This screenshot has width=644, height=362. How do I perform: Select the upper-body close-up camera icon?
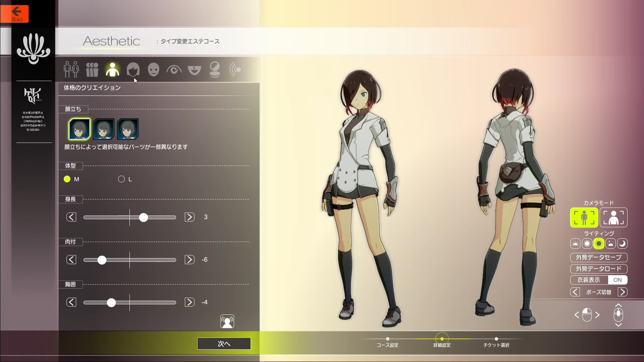coord(613,218)
